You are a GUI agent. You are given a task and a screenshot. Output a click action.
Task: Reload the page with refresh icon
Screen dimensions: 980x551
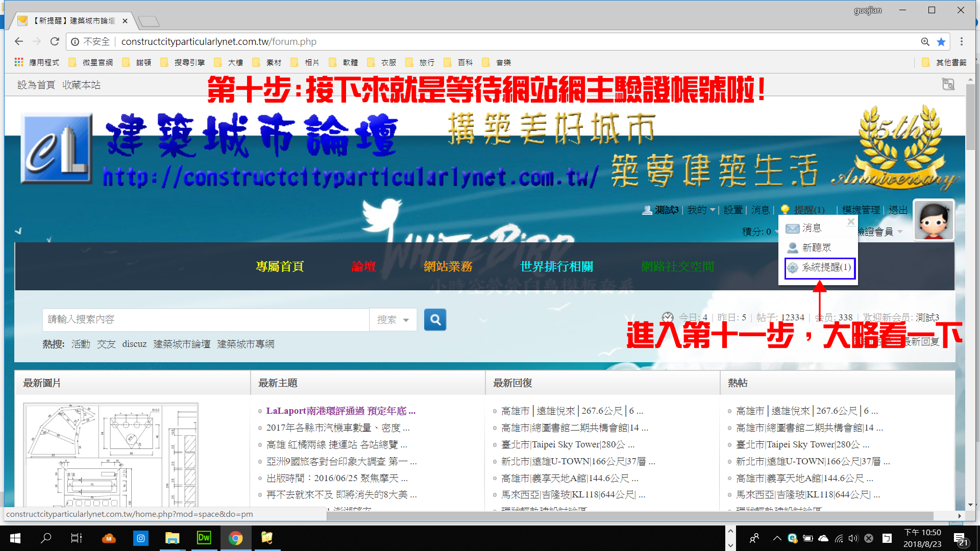coord(55,42)
